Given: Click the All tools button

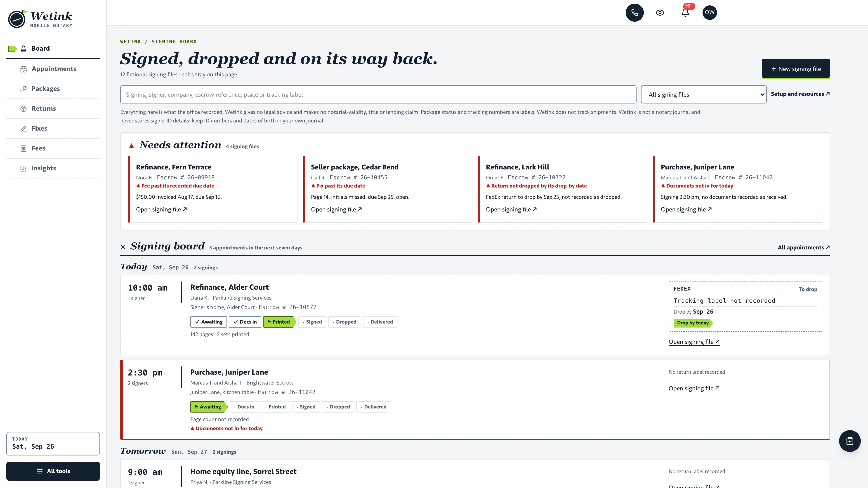Looking at the screenshot, I should (53, 471).
